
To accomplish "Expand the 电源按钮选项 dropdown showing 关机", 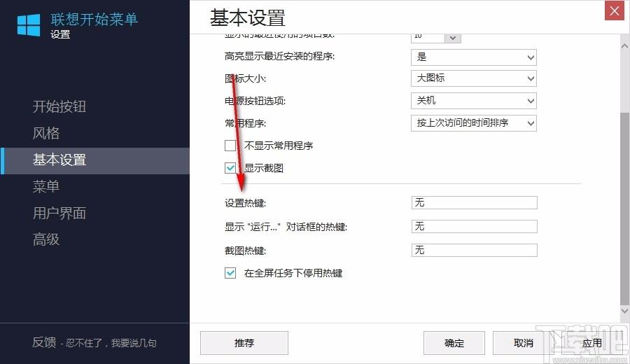I will (474, 100).
